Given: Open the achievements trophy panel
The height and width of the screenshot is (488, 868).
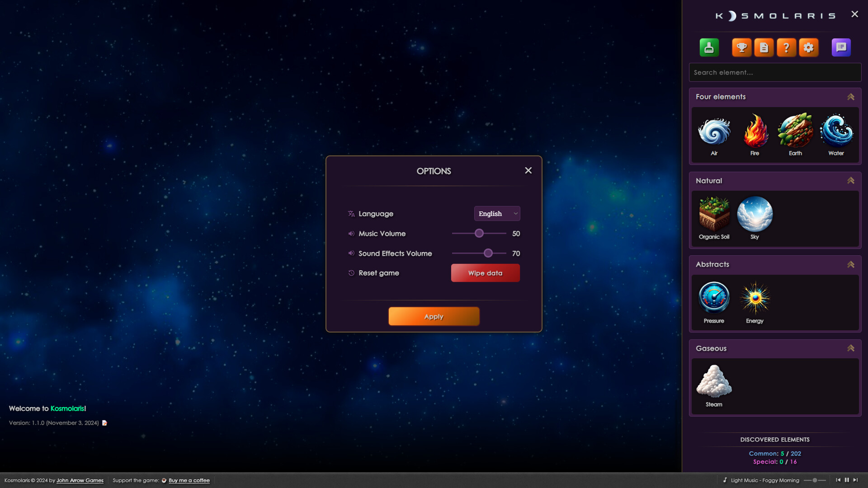Looking at the screenshot, I should [x=742, y=47].
